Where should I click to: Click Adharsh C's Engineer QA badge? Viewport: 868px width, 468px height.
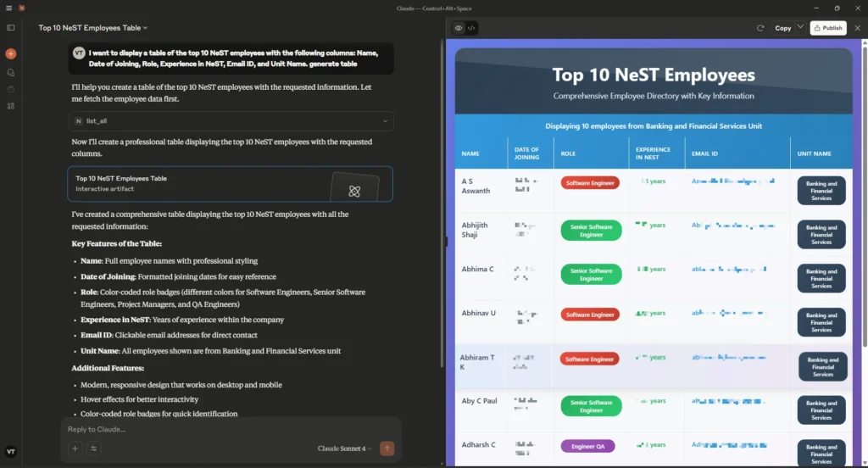click(588, 447)
